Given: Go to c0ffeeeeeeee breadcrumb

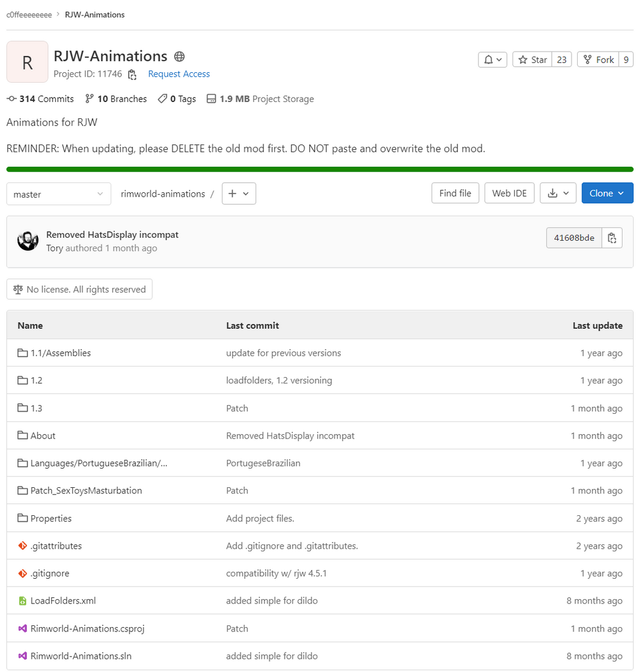Looking at the screenshot, I should (x=29, y=15).
